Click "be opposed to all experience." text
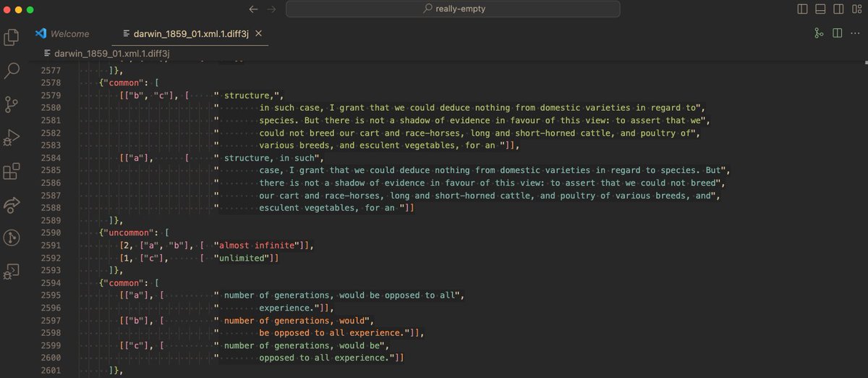 point(333,333)
